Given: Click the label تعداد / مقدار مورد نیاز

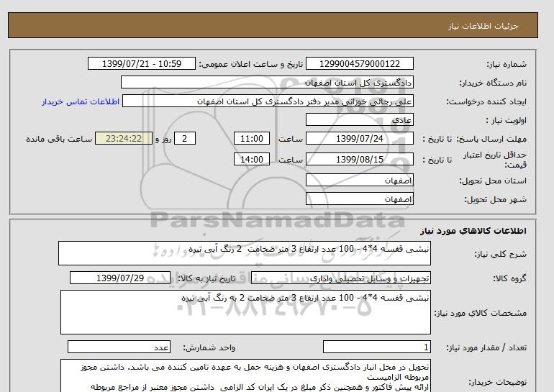Looking at the screenshot, I should 486,348.
